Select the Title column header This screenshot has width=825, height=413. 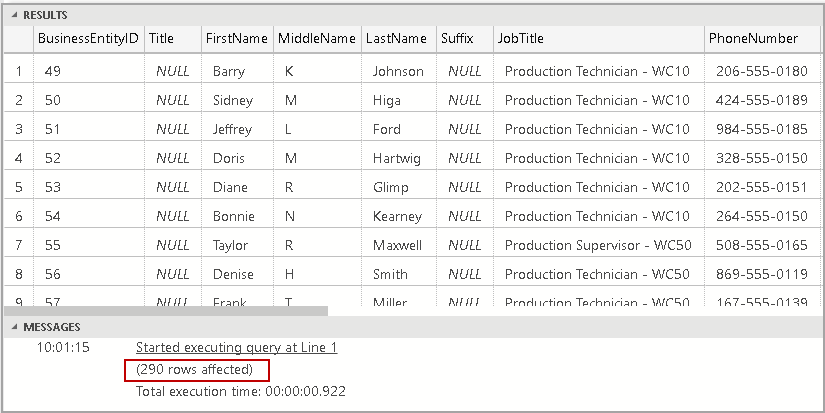click(161, 39)
